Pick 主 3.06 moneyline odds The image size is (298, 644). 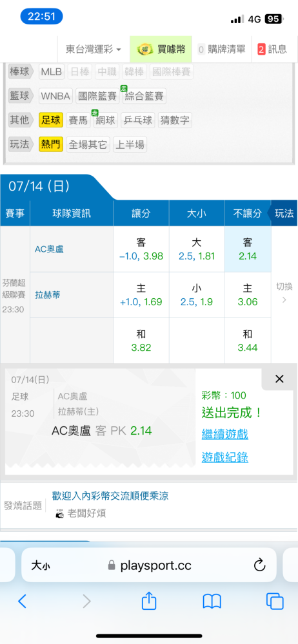[248, 295]
